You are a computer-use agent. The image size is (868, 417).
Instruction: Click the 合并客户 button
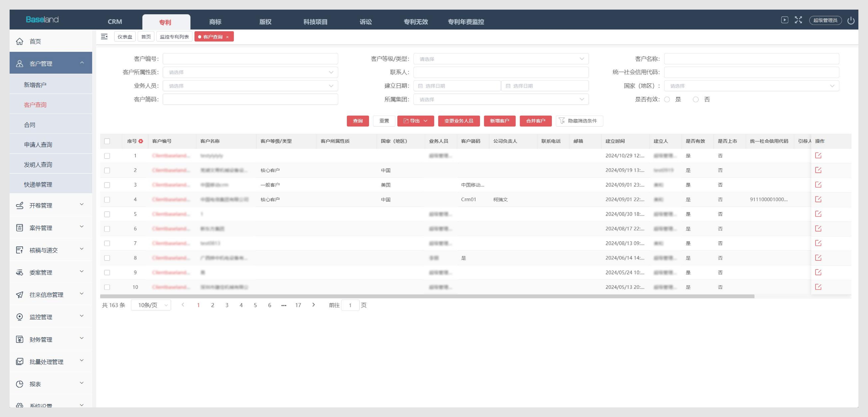[x=535, y=121]
